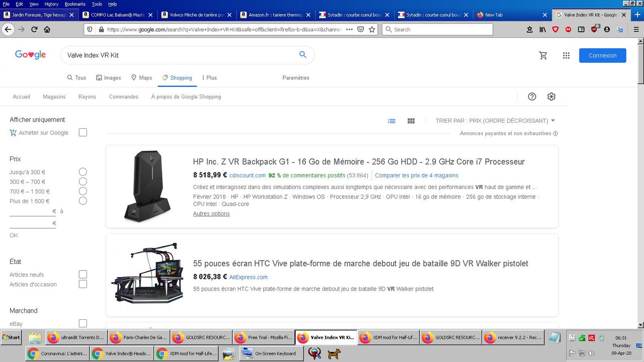Open the 'Magasins' navigation link
The width and height of the screenshot is (644, 362).
(x=54, y=97)
